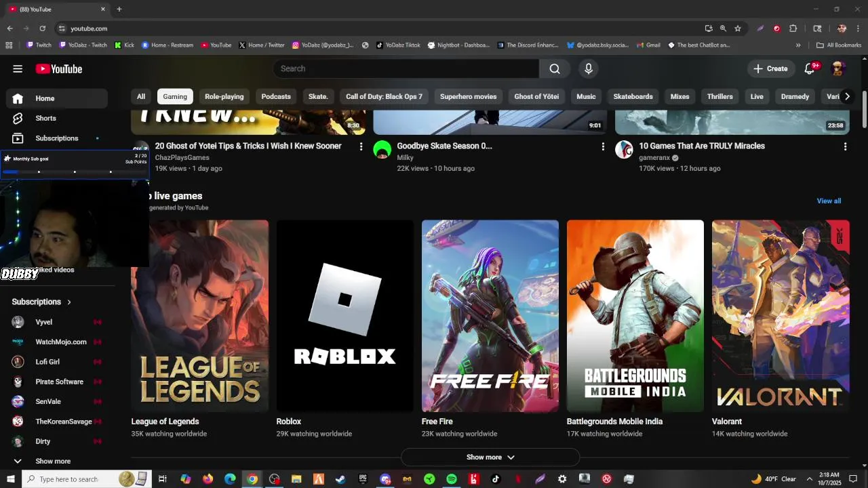Open Subscriptions in the sidebar
This screenshot has height=488, width=868.
click(x=57, y=138)
